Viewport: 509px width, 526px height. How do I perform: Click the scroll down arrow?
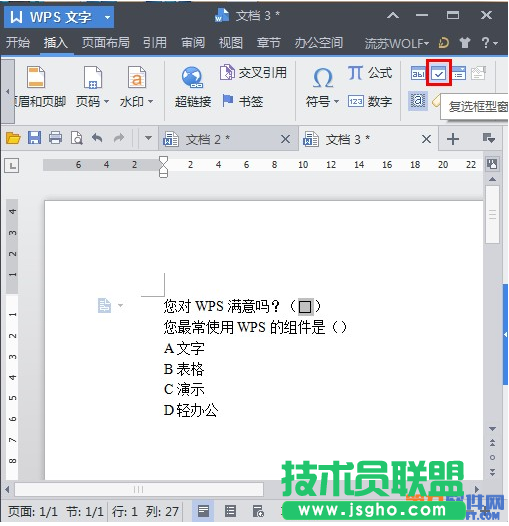point(492,429)
